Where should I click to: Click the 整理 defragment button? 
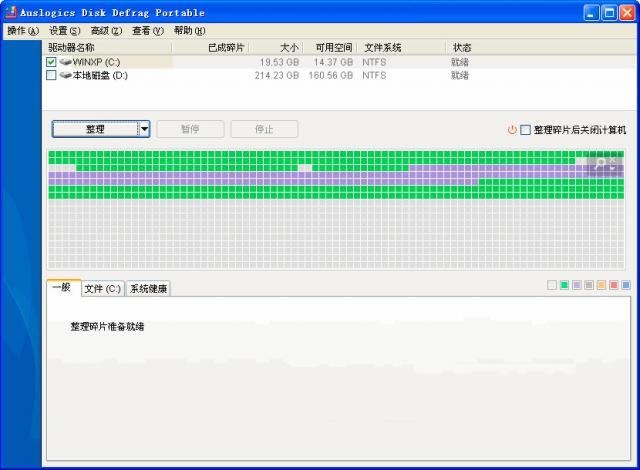tap(96, 129)
